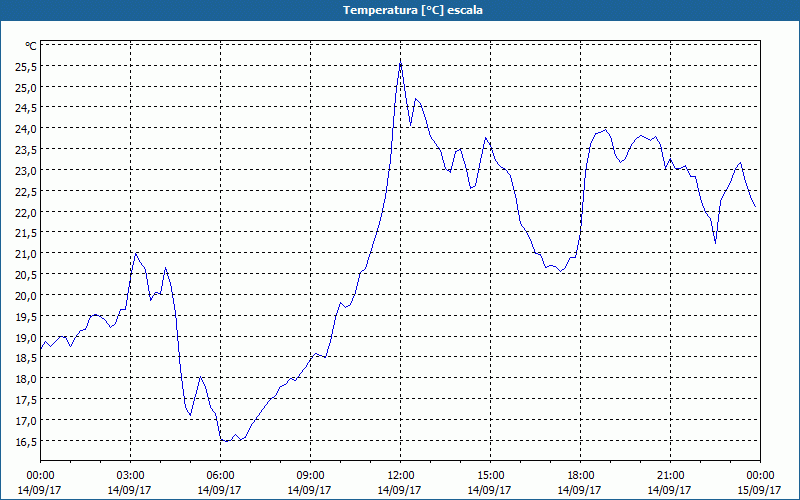Pick the "18:00" time axis label
Image resolution: width=800 pixels, height=500 pixels.
(580, 476)
